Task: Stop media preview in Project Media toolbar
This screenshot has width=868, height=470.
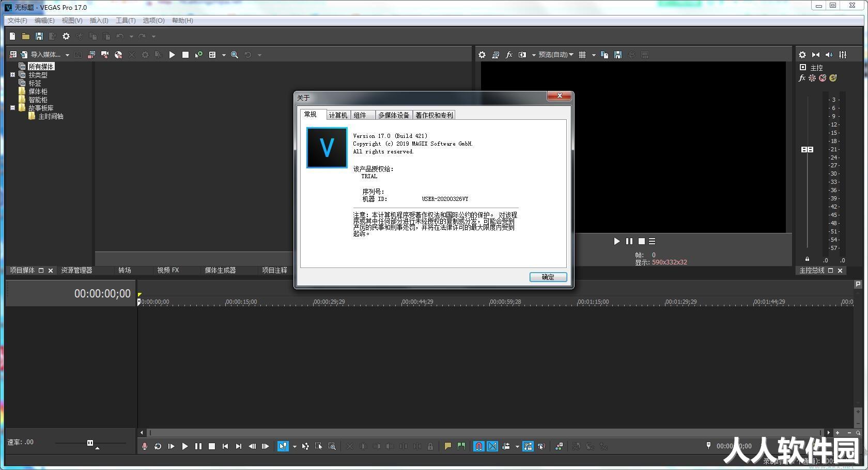Action: (x=185, y=55)
